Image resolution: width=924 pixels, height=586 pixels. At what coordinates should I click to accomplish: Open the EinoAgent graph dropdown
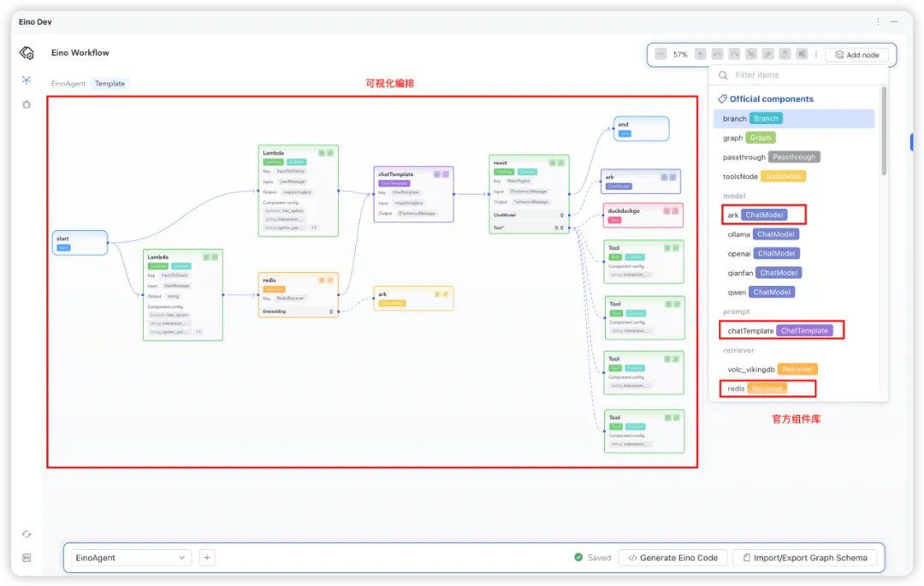pyautogui.click(x=131, y=558)
